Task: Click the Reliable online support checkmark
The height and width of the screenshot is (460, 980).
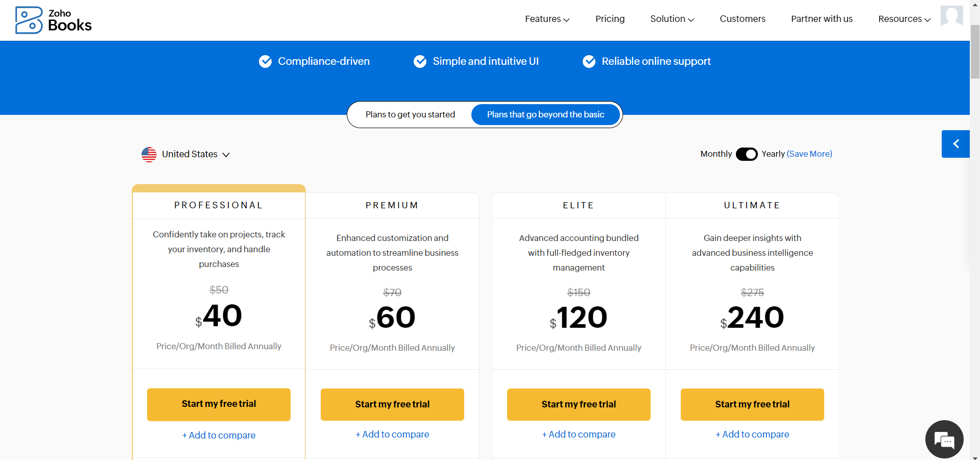Action: point(589,61)
